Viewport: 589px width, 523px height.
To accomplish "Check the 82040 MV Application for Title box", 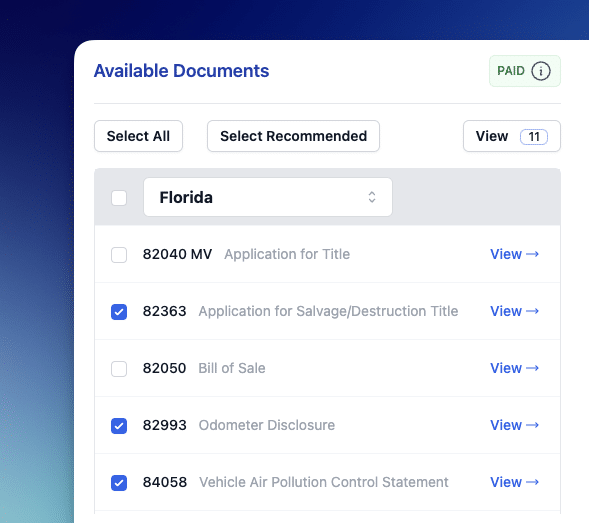I will (119, 255).
